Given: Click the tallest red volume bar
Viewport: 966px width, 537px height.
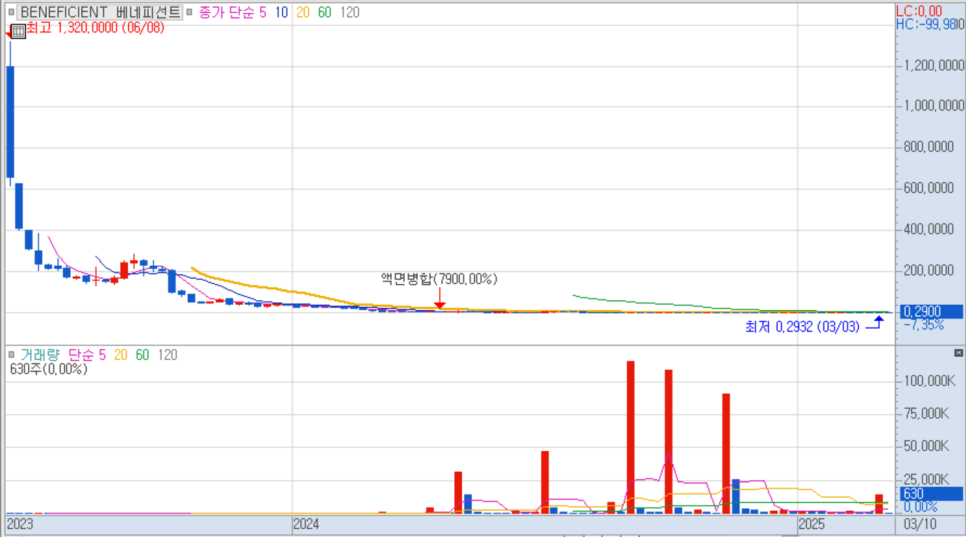Looking at the screenshot, I should pos(630,437).
